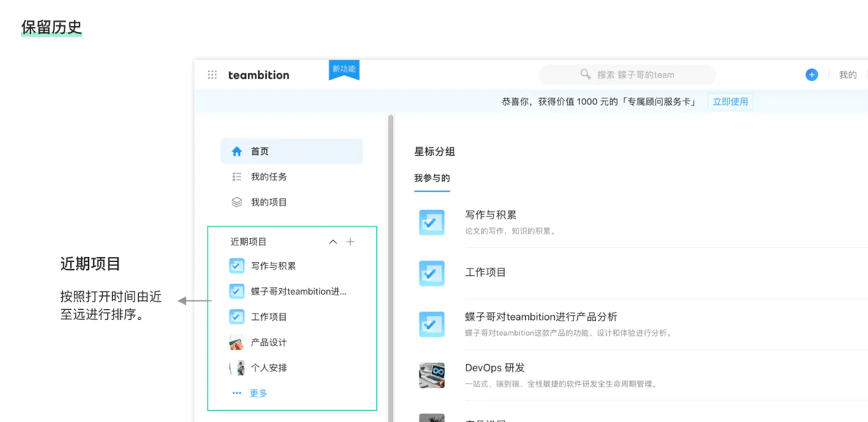This screenshot has height=422, width=868.
Task: Click the home icon beside 首页
Action: pyautogui.click(x=237, y=151)
